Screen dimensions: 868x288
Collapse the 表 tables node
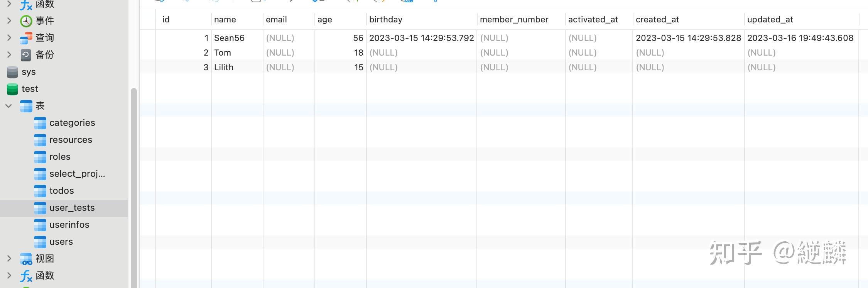pyautogui.click(x=9, y=106)
